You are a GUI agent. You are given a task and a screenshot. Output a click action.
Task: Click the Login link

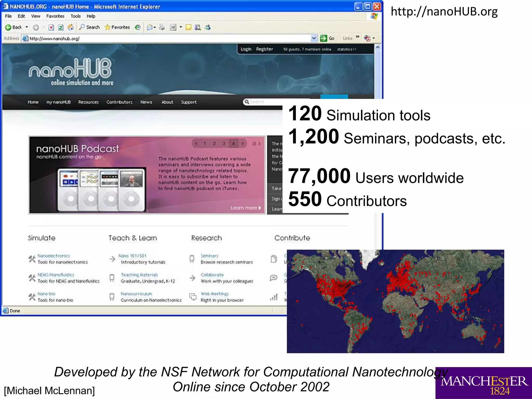pyautogui.click(x=246, y=49)
